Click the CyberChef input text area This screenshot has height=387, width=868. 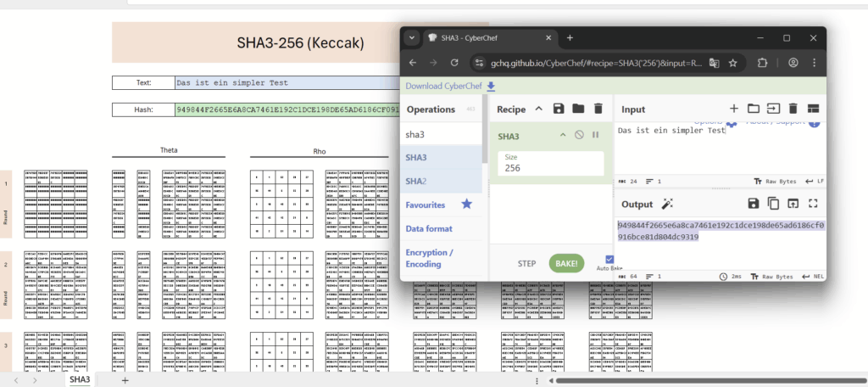[x=720, y=148]
